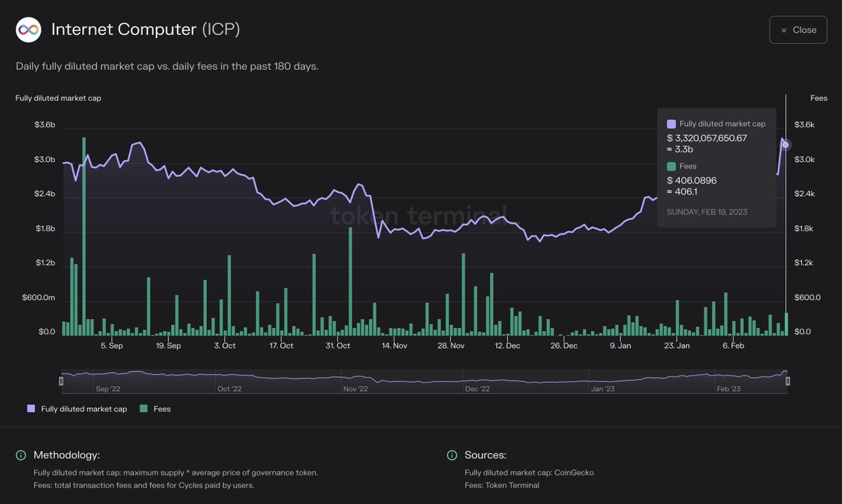Click the green Fees color swatch in the legend
Viewport: 842px width, 504px height.
pos(143,408)
